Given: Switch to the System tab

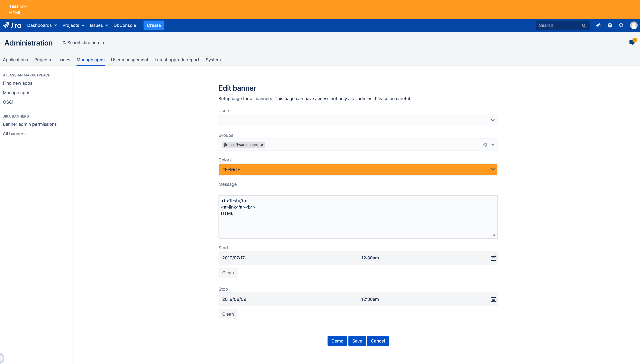Looking at the screenshot, I should pos(213,60).
